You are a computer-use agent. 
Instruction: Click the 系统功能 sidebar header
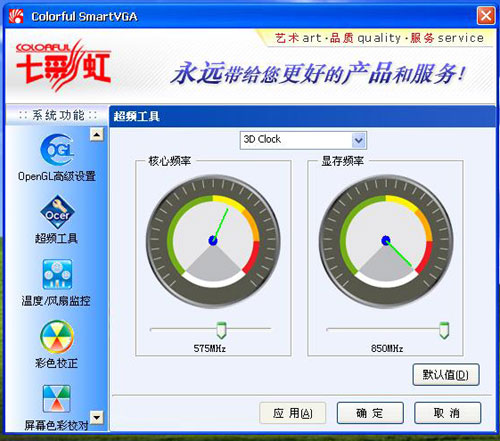[x=57, y=115]
